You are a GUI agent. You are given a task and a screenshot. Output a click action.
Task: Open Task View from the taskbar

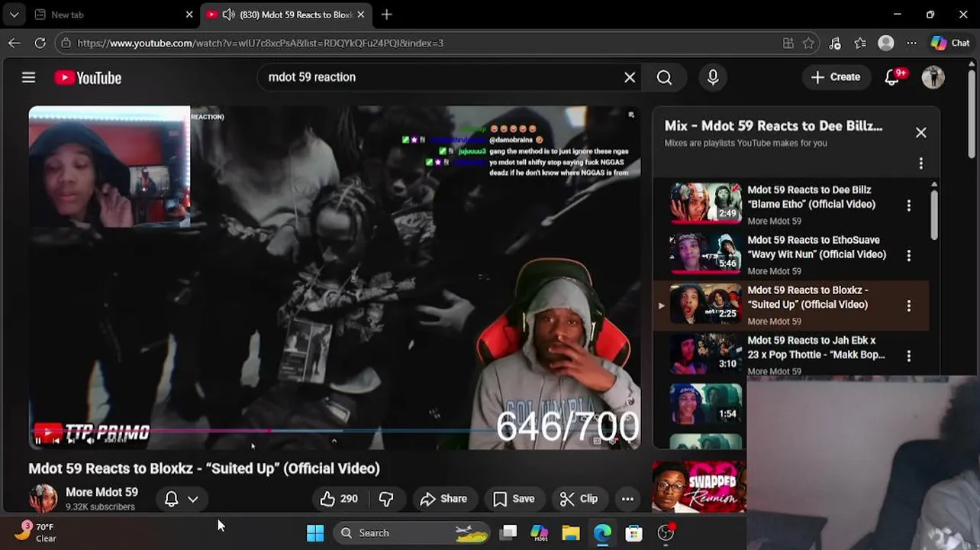pyautogui.click(x=508, y=533)
